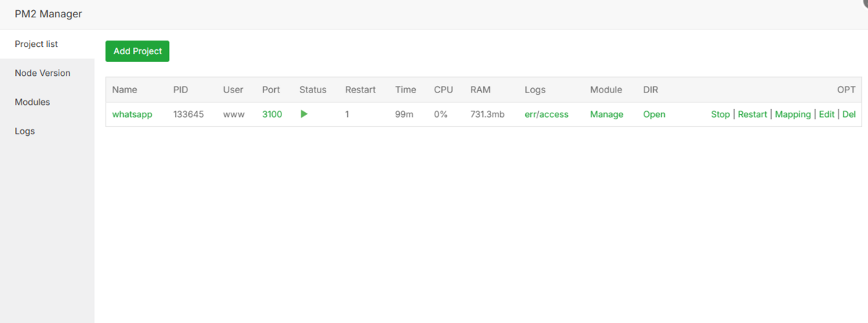
Task: Open the Project list sidebar tab
Action: pos(37,44)
